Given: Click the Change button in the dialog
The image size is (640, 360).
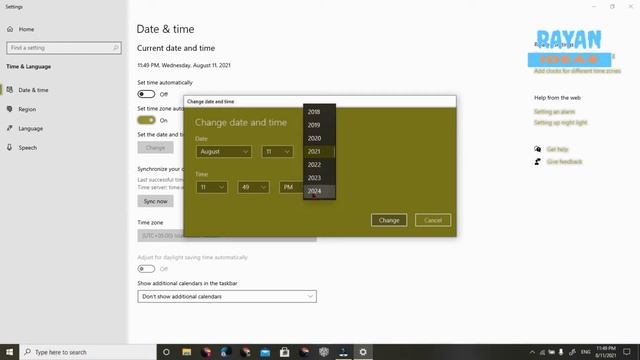Looking at the screenshot, I should pos(389,220).
